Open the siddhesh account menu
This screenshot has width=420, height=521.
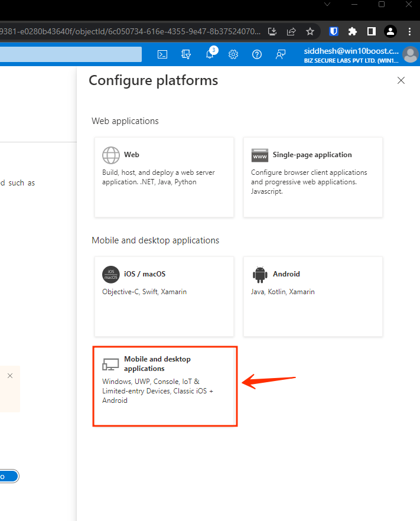(360, 55)
